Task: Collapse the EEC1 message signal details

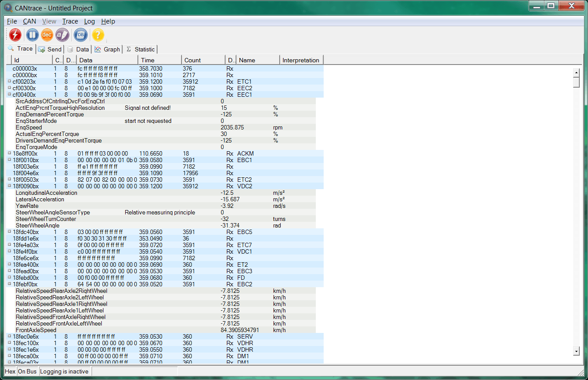Action: click(10, 95)
